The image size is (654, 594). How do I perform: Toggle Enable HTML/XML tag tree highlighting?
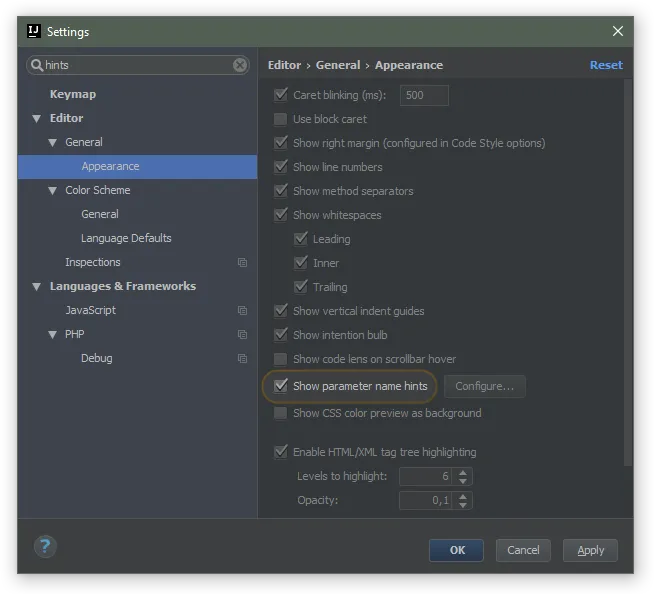281,452
